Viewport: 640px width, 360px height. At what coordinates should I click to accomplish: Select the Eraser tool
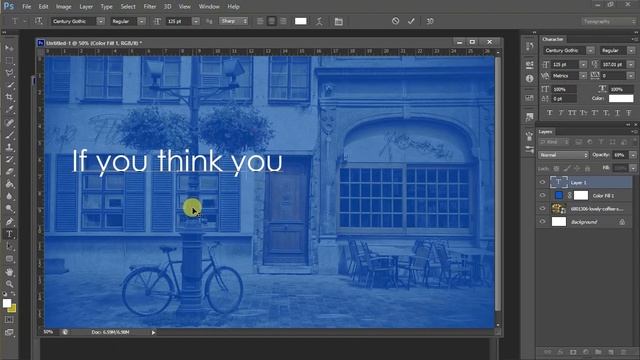pos(9,172)
